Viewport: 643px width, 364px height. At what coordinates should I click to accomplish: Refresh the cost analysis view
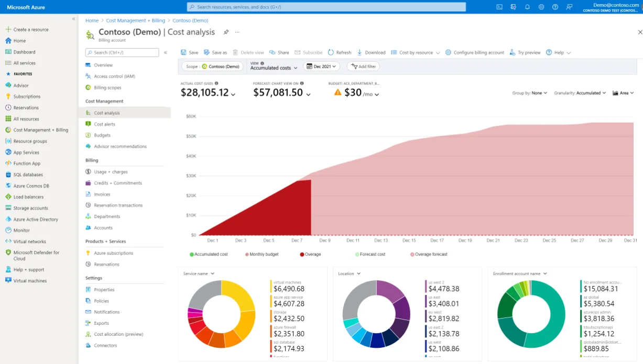(x=340, y=52)
